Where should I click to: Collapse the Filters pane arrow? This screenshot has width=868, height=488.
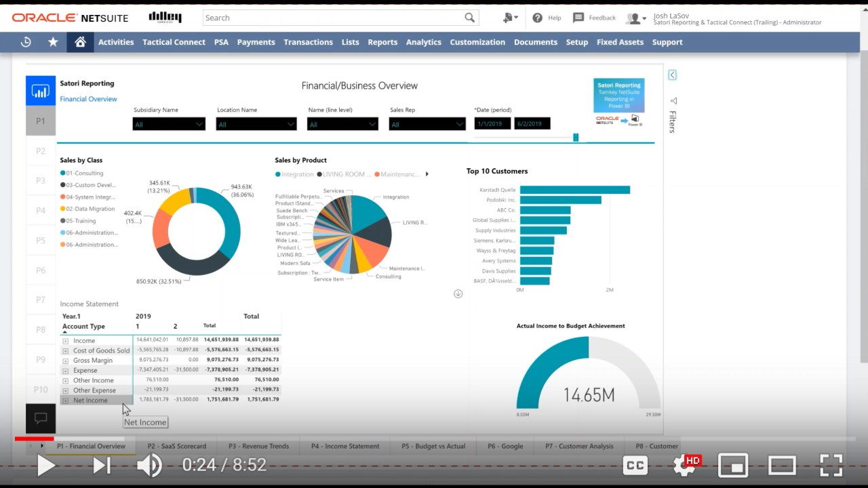pyautogui.click(x=672, y=75)
